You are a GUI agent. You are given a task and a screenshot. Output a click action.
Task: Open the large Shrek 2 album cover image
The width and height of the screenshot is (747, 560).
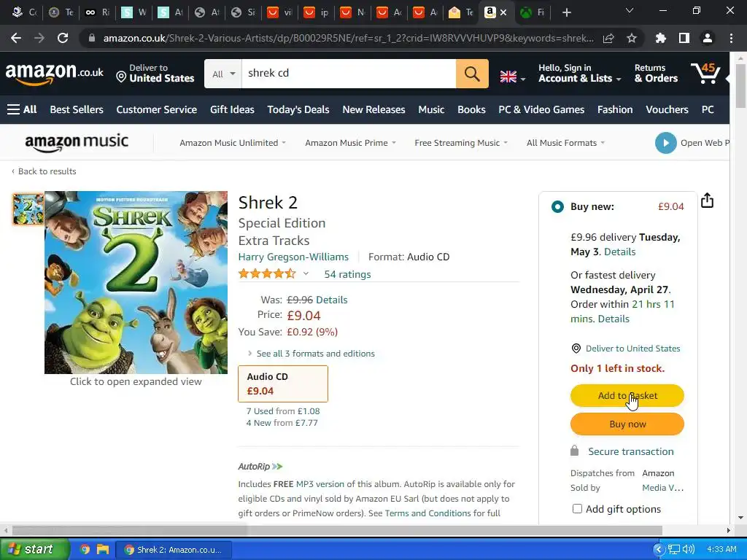click(136, 282)
